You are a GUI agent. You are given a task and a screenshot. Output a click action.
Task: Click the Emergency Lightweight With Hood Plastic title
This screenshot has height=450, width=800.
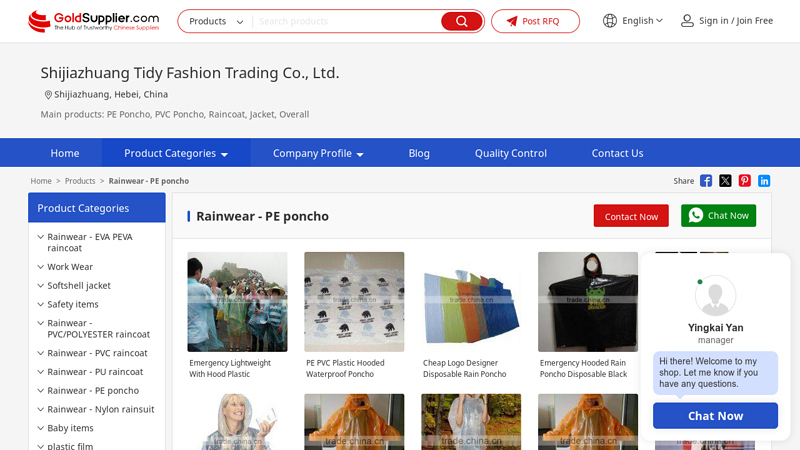point(230,368)
